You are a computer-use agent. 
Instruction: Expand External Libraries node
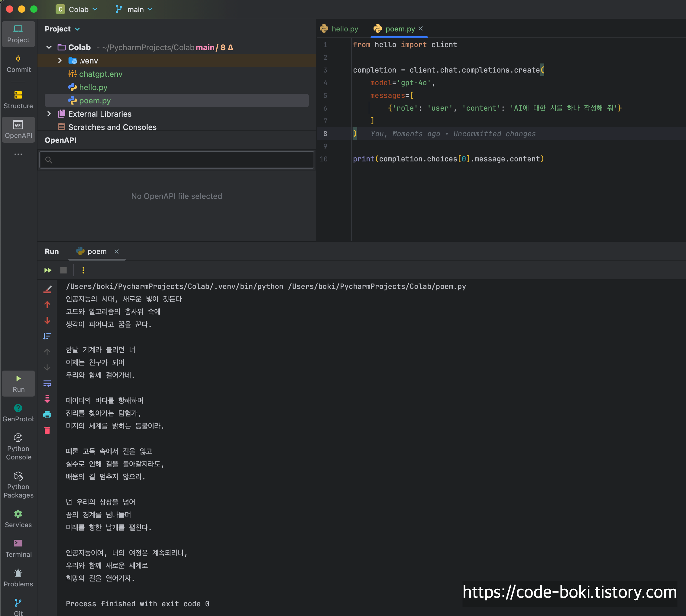(x=49, y=114)
